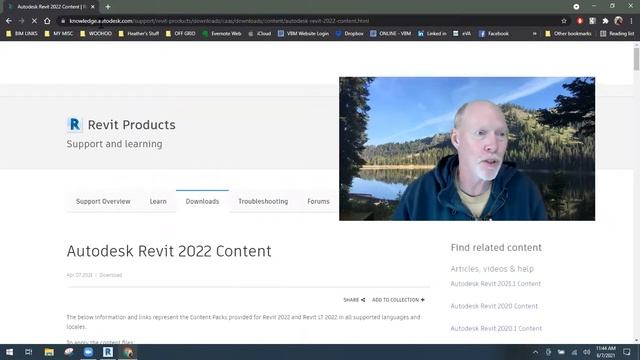Switch to the Support Overview tab
The image size is (640, 360).
[x=103, y=201]
